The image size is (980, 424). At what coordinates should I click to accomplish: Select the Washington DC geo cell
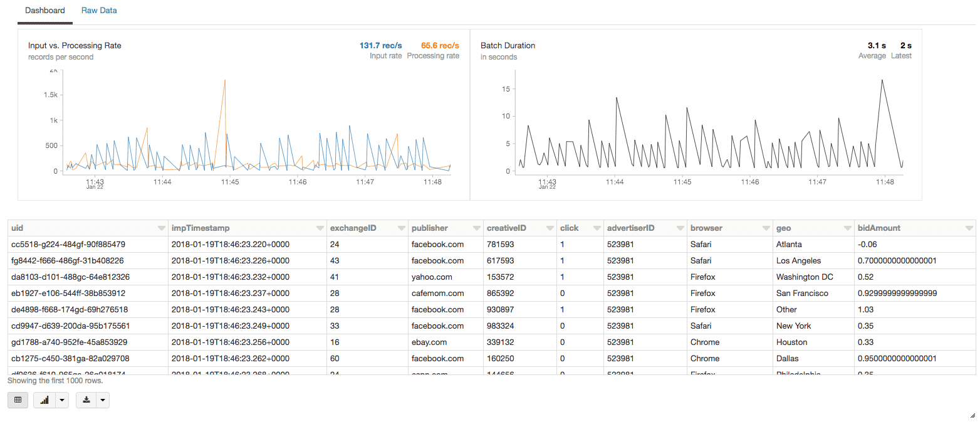pos(804,277)
